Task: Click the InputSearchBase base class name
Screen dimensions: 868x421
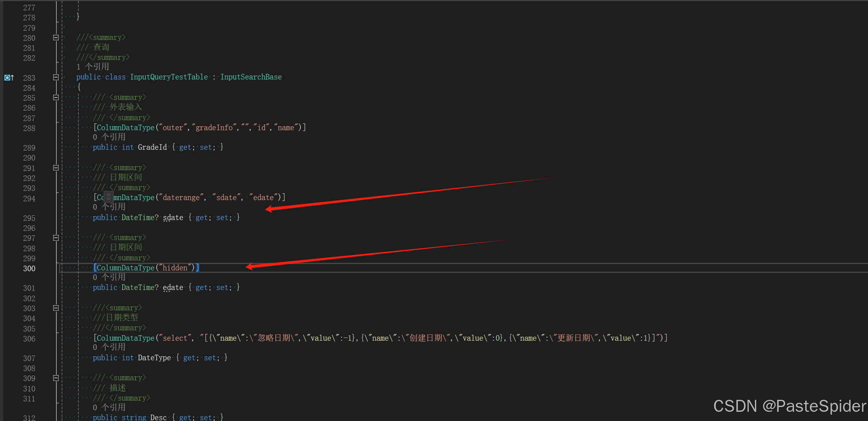Action: [251, 77]
